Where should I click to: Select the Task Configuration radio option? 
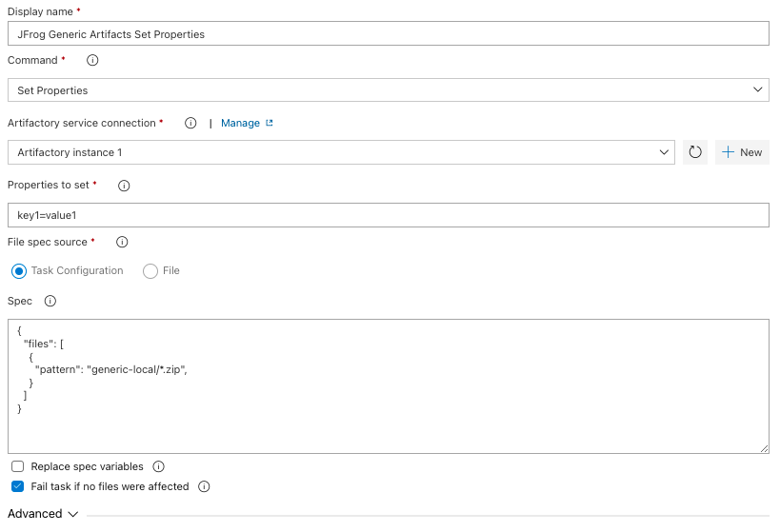[19, 271]
